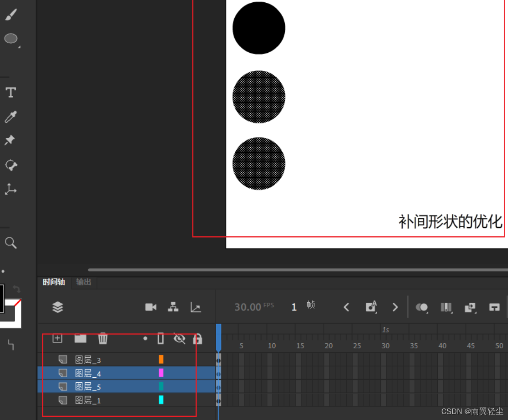Open layer depth graph icon
Screen dimensions: 511x420
click(x=196, y=307)
